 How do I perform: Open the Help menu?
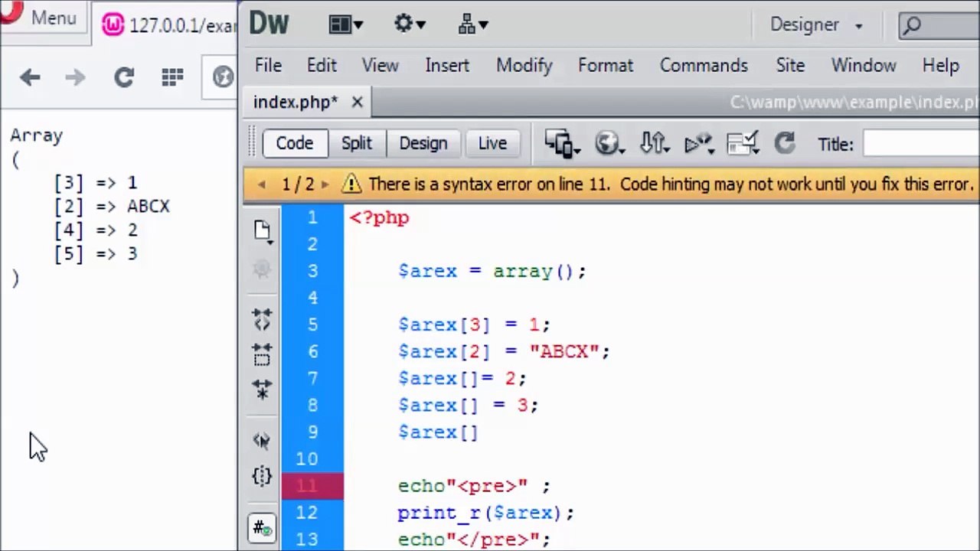point(940,66)
